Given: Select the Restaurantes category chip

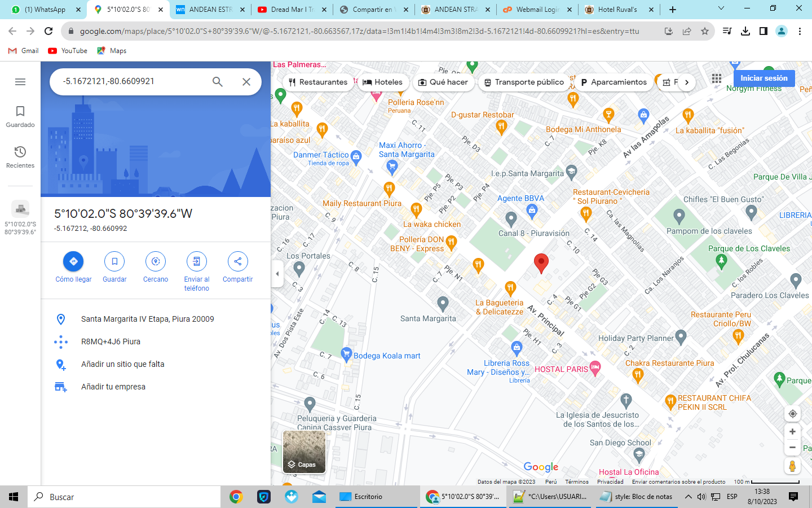Looking at the screenshot, I should point(317,82).
